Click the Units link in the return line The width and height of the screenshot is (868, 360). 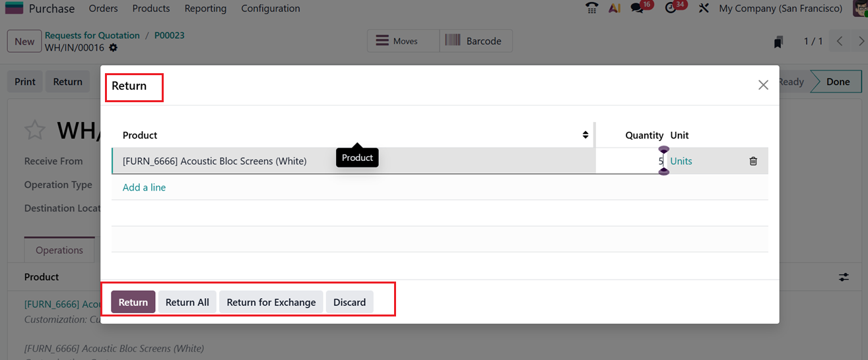pos(681,161)
